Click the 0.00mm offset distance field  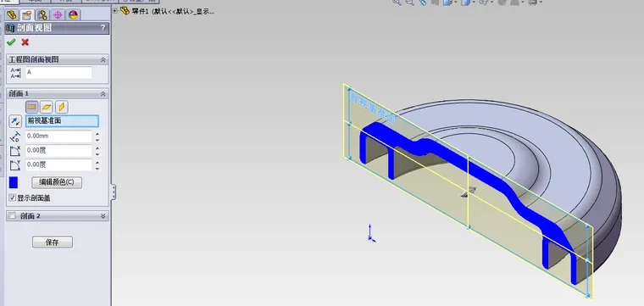(58, 136)
